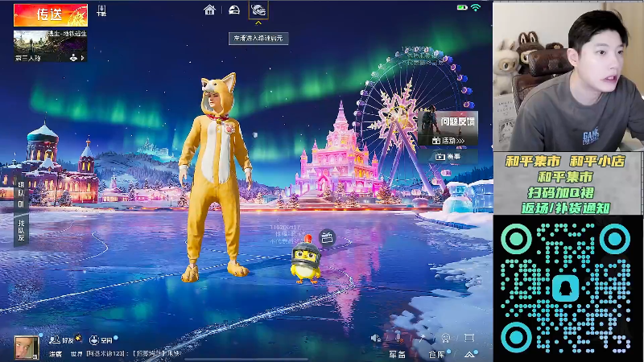Click the tooltip under the planet icon

258,38
